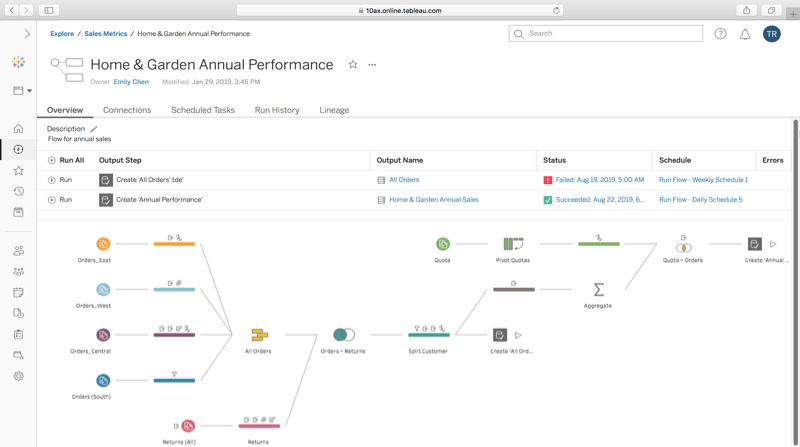Click the Home icon in the sidebar
The image size is (800, 447).
click(18, 129)
